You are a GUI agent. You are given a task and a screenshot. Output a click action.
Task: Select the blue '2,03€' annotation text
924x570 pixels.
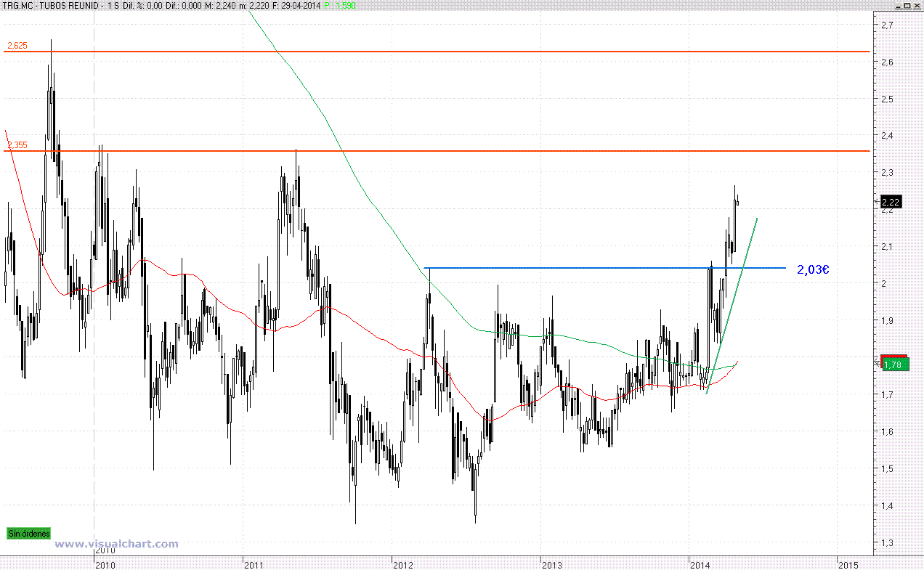click(813, 269)
